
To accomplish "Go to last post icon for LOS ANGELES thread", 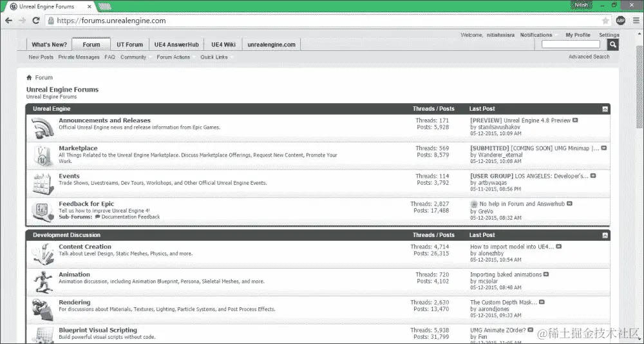I will (x=593, y=176).
